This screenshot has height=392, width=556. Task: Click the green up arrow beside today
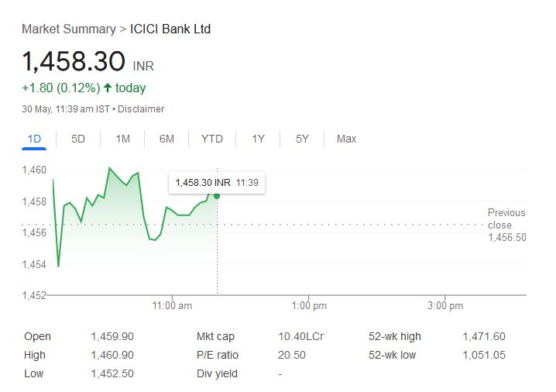(x=107, y=88)
